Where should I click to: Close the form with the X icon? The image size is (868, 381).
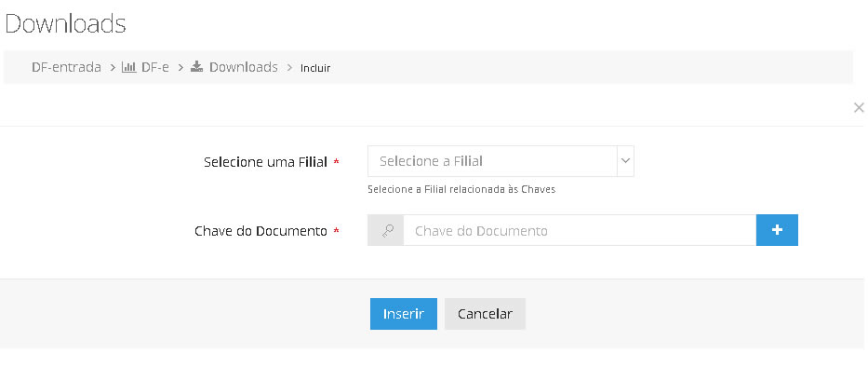click(859, 108)
